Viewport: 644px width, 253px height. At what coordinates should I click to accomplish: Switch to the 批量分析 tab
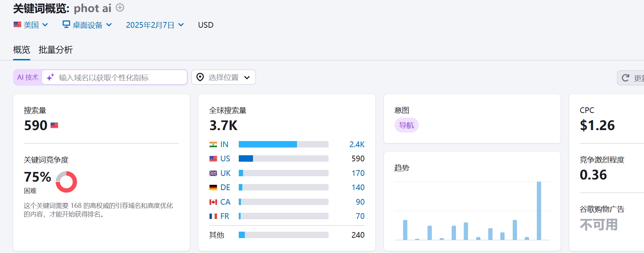(55, 50)
